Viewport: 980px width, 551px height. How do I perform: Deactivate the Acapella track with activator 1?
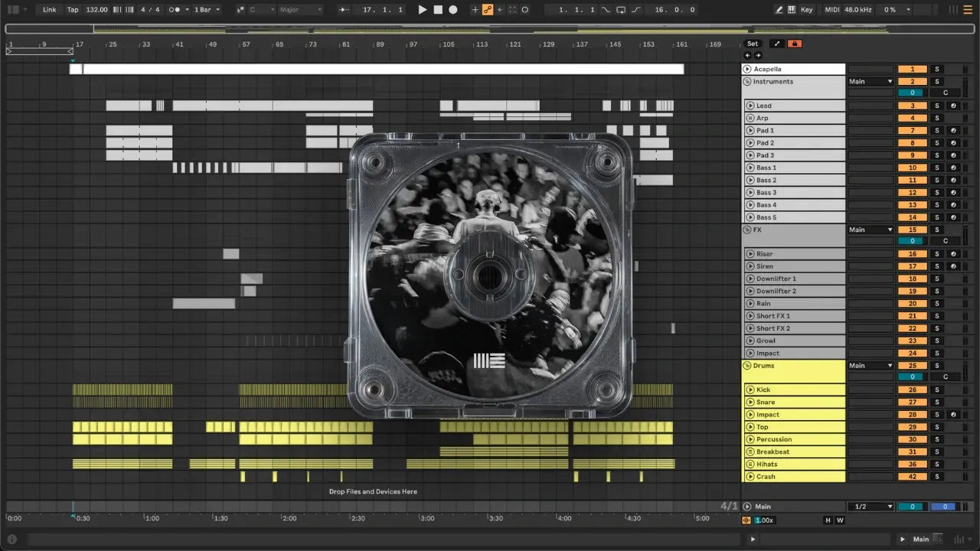click(912, 69)
